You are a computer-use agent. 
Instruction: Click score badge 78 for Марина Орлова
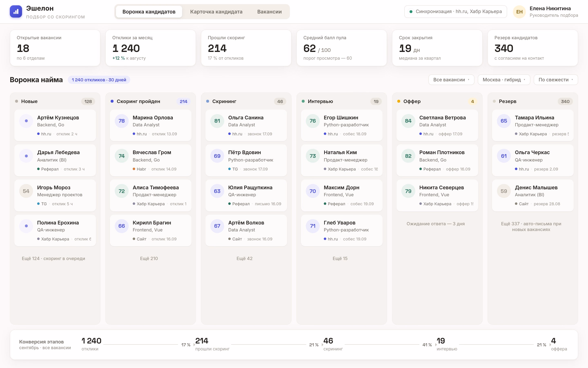tap(121, 121)
